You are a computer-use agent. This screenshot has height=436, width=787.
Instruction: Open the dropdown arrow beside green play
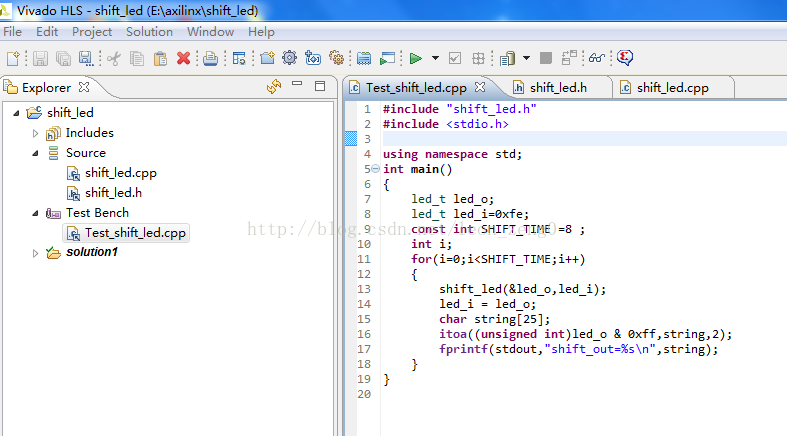tap(435, 58)
